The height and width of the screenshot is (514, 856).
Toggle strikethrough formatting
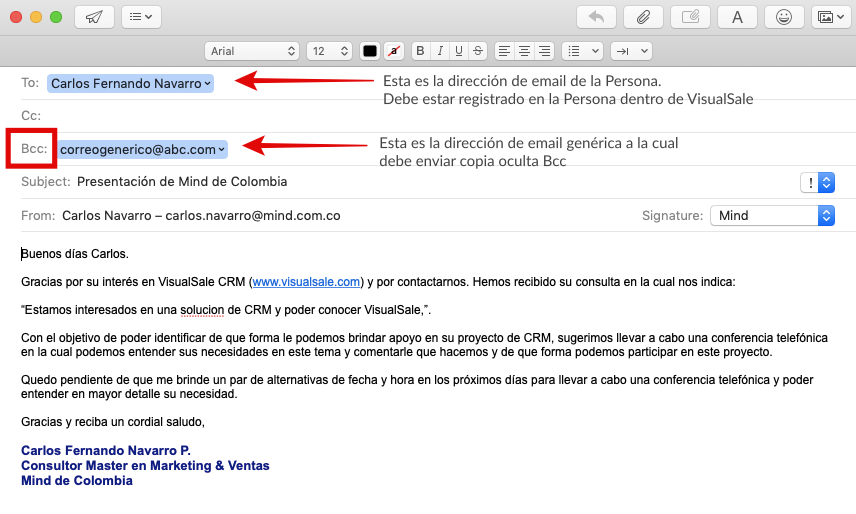pos(478,51)
